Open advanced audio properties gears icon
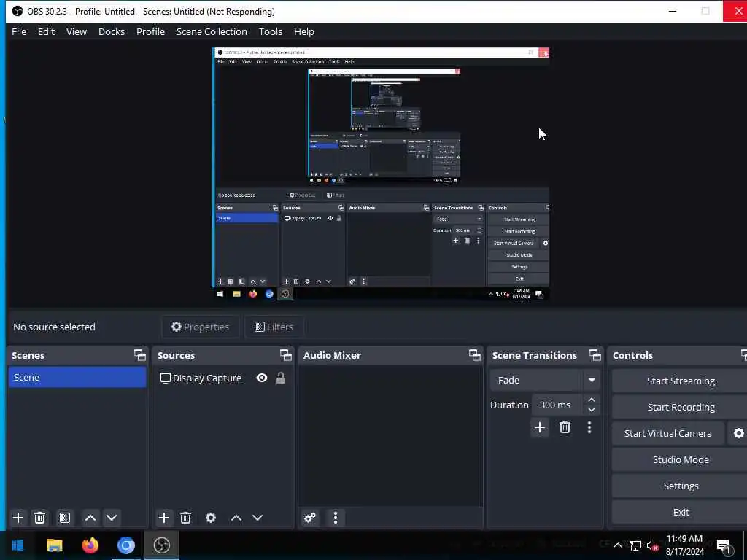 point(309,518)
